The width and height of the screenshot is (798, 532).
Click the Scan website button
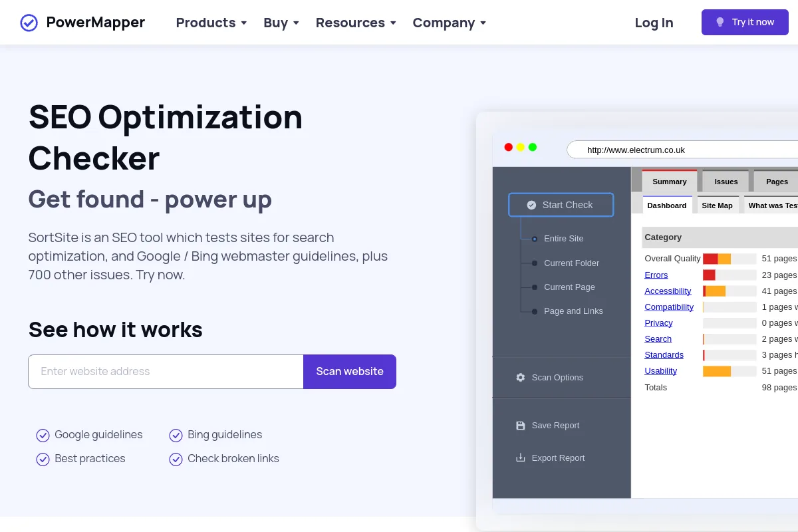coord(350,372)
